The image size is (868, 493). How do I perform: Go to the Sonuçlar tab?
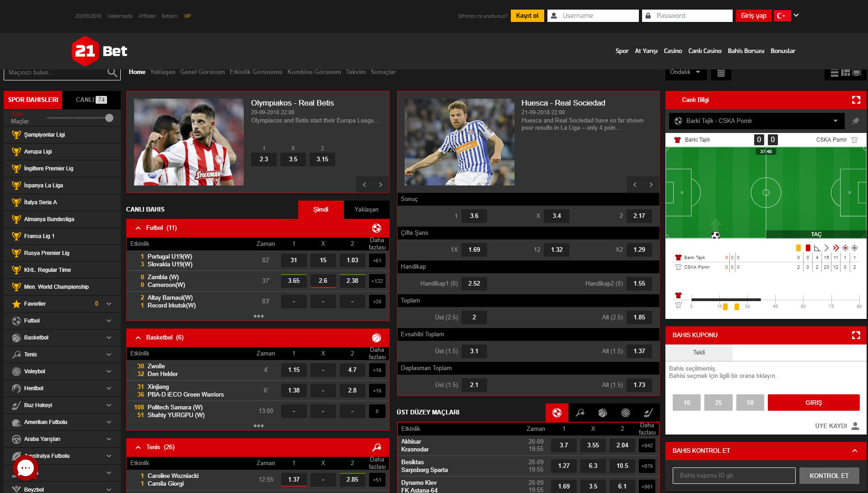tap(383, 72)
